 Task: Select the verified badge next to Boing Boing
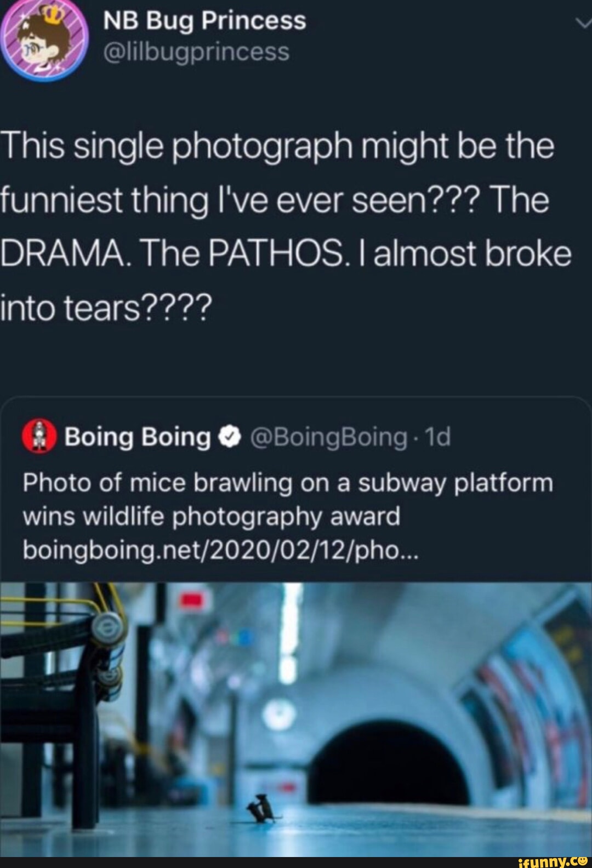[x=228, y=436]
